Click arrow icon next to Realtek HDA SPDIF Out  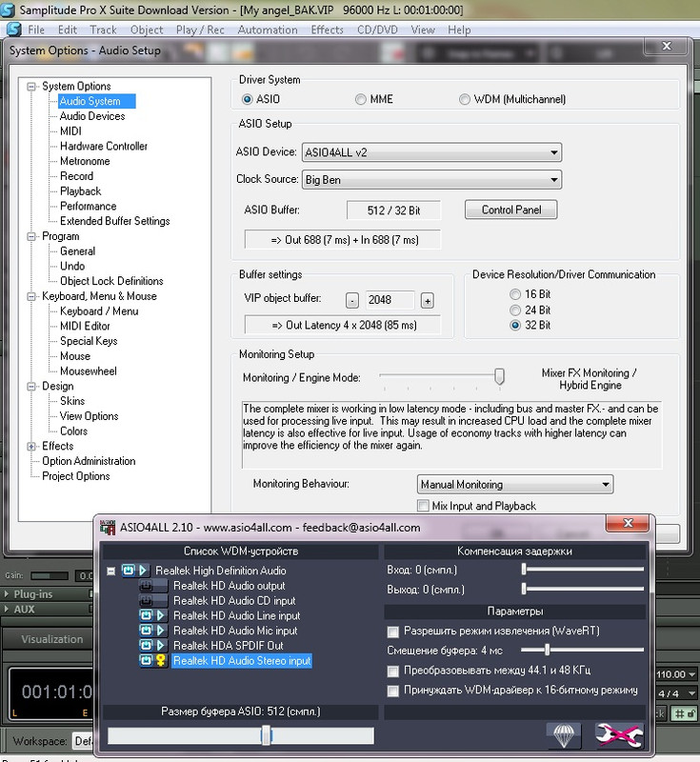161,646
